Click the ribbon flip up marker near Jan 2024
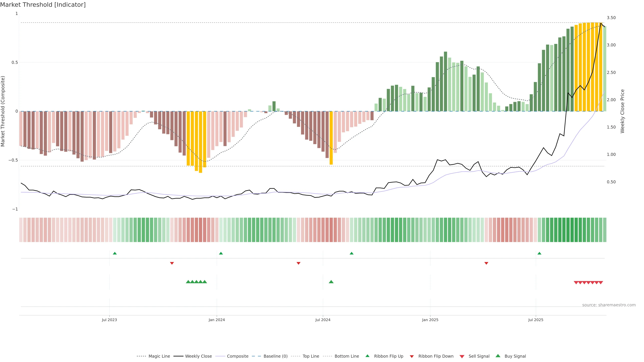The height and width of the screenshot is (362, 644). pyautogui.click(x=221, y=253)
